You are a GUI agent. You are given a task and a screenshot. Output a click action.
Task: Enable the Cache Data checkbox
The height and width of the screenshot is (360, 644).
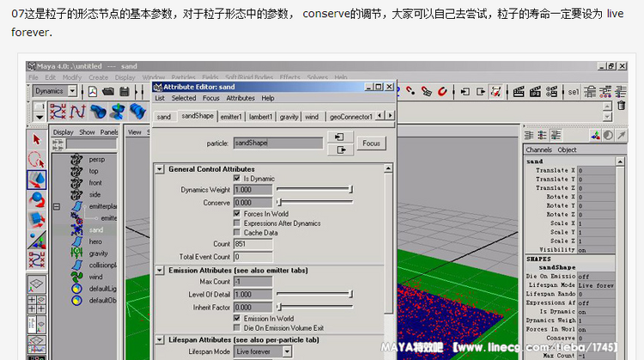[x=237, y=233]
